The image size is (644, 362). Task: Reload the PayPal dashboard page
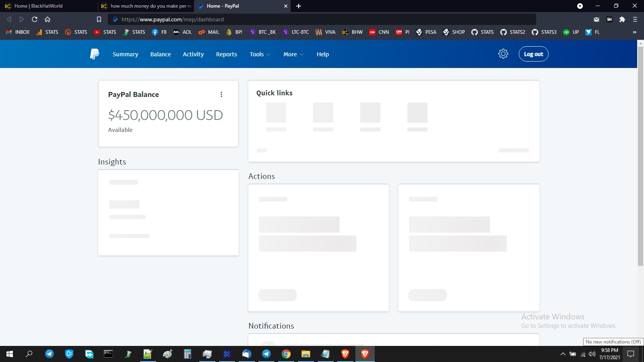click(35, 19)
